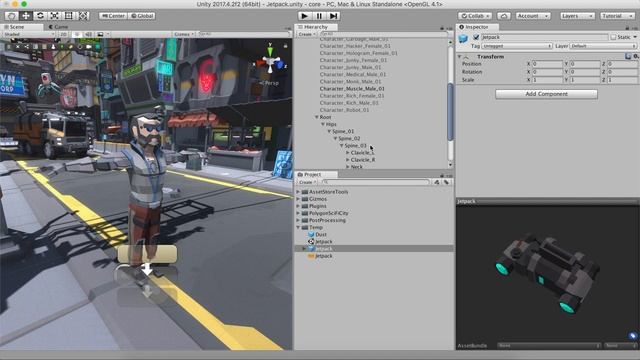This screenshot has width=640, height=360.
Task: Select the Rotate tool
Action: (x=40, y=16)
